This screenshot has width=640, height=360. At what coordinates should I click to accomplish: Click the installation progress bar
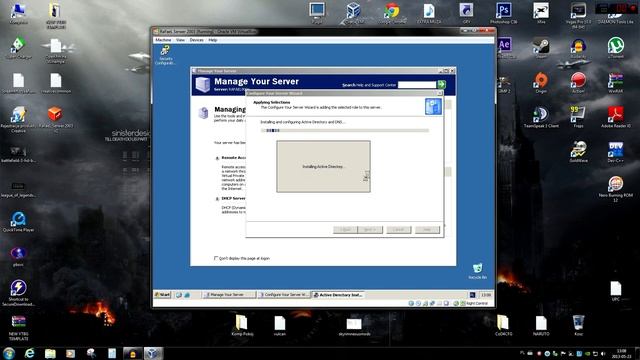pyautogui.click(x=345, y=131)
